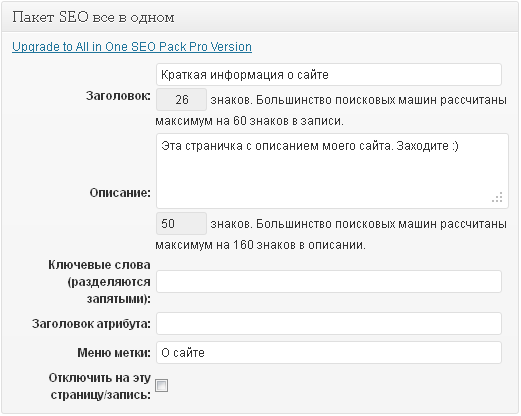Click the 'Заголовок атрибута:' label

click(91, 324)
